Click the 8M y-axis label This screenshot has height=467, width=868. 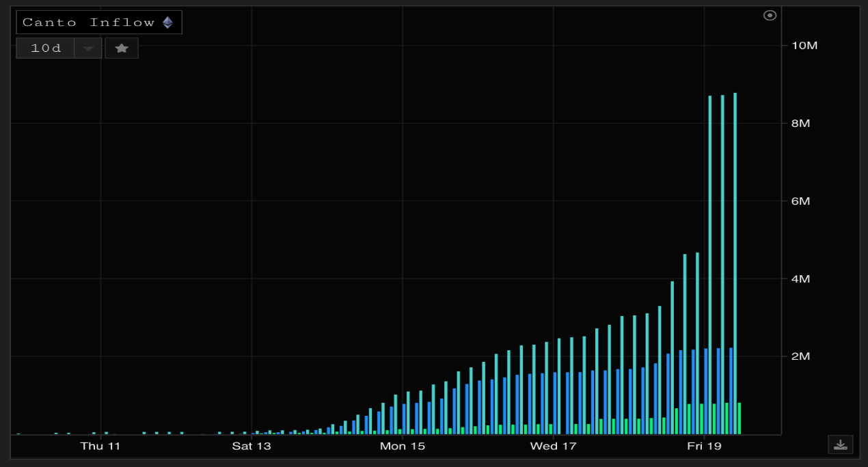point(800,124)
